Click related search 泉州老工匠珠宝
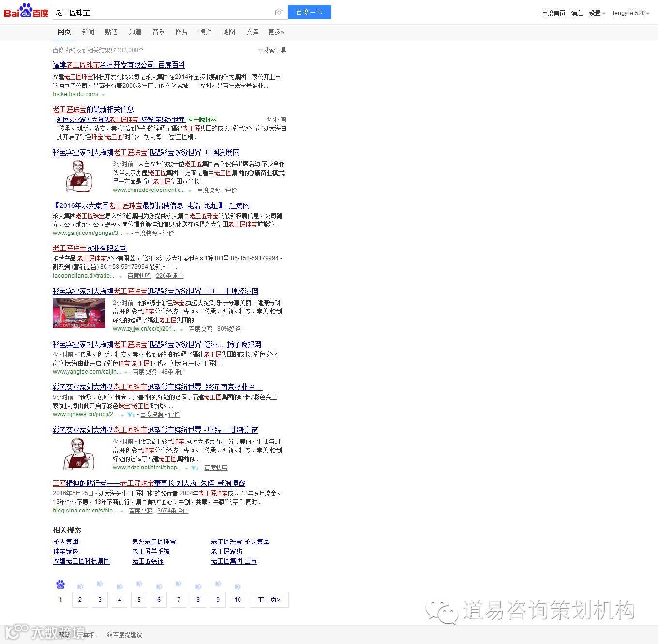This screenshot has height=644, width=658. pyautogui.click(x=154, y=542)
